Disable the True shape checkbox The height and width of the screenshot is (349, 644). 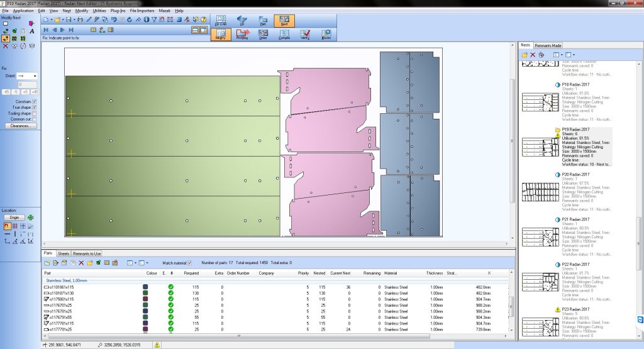pos(34,107)
